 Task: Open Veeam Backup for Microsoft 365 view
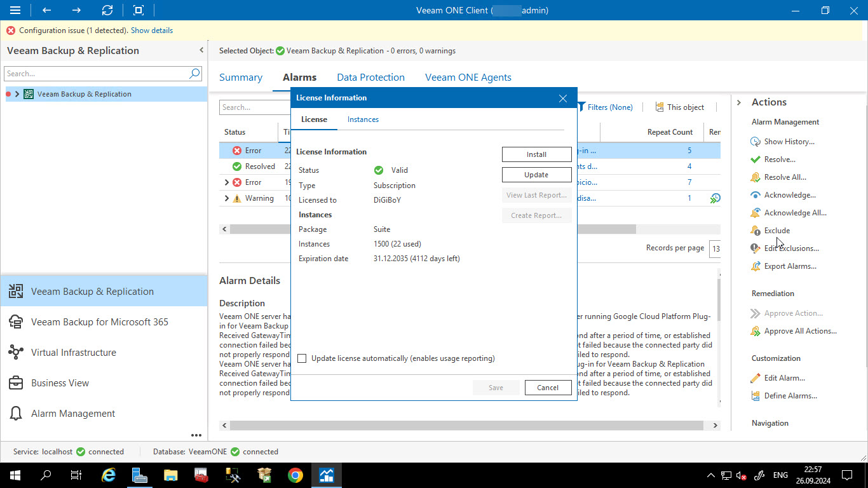pos(104,322)
